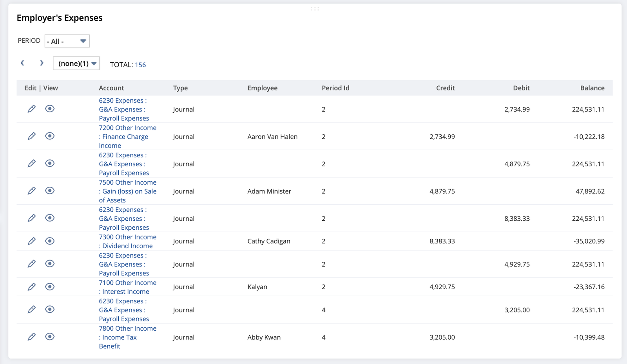
Task: View the 3,205.00 debit payroll expenses row
Action: 50,310
